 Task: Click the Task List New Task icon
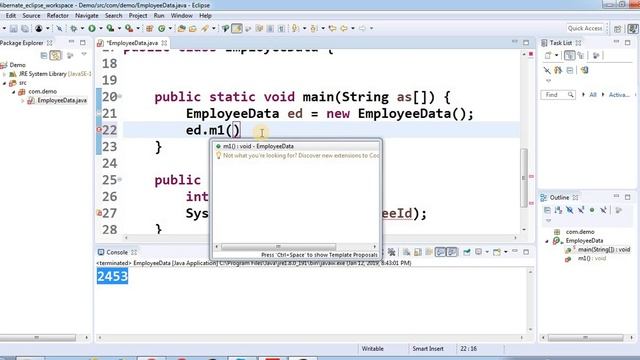pyautogui.click(x=548, y=55)
